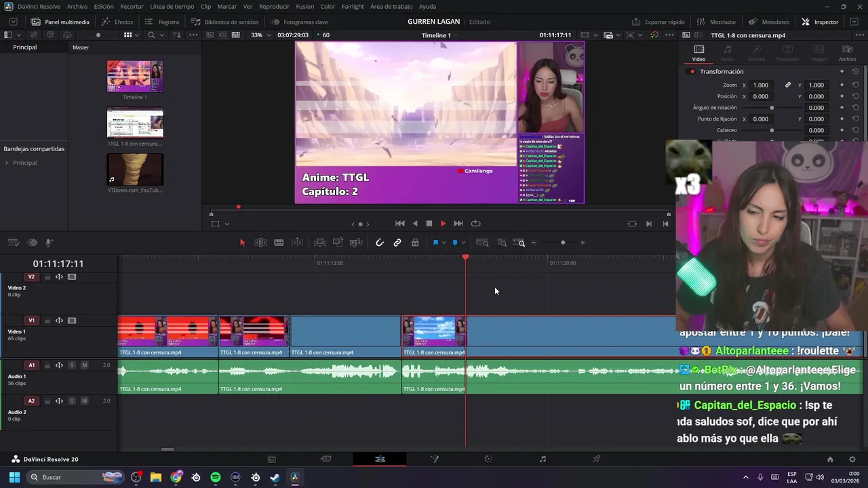The image size is (868, 488).
Task: Solo the Audio 2 track
Action: coord(72,401)
